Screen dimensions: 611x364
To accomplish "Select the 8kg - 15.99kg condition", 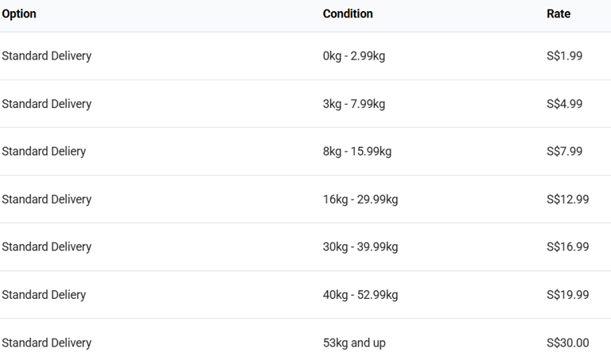I will click(357, 152).
